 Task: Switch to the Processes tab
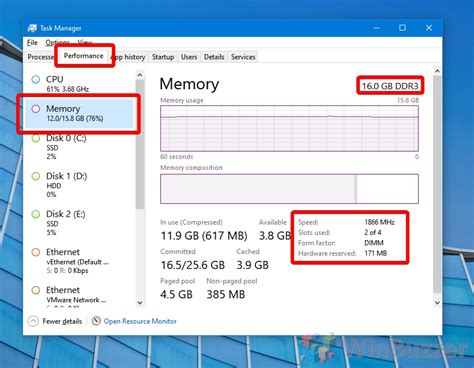pyautogui.click(x=41, y=57)
